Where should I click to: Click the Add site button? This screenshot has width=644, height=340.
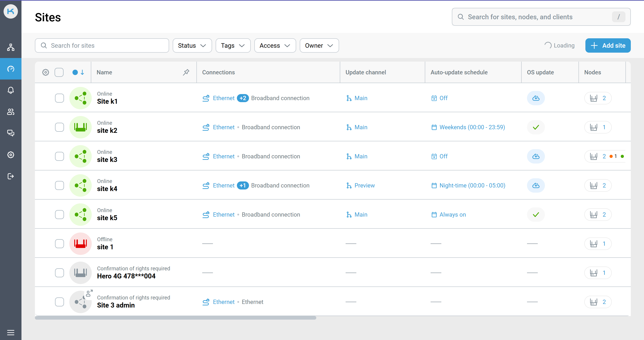pos(608,45)
